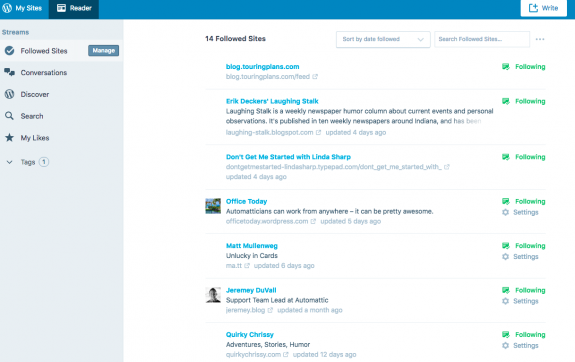Image resolution: width=575 pixels, height=362 pixels.
Task: Click external link icon beside jeremey.blog
Action: 270,310
